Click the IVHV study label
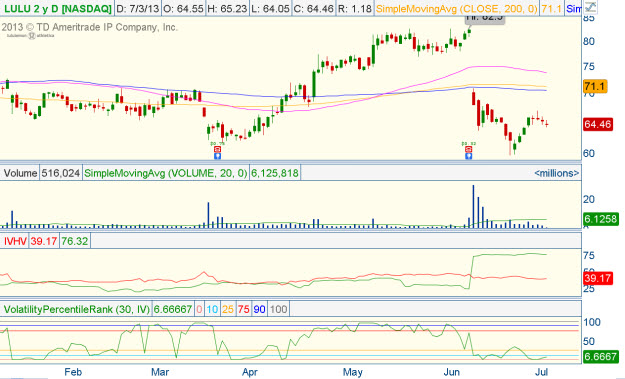The image size is (625, 379). click(15, 241)
